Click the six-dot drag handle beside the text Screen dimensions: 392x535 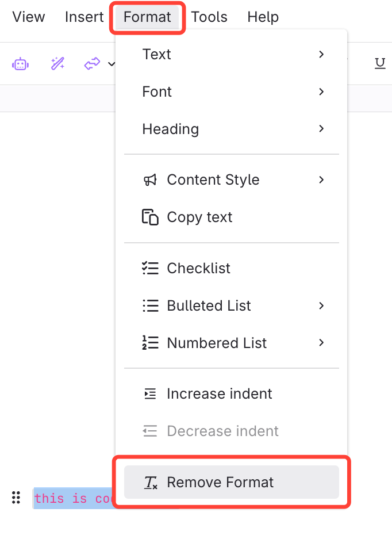(x=16, y=498)
